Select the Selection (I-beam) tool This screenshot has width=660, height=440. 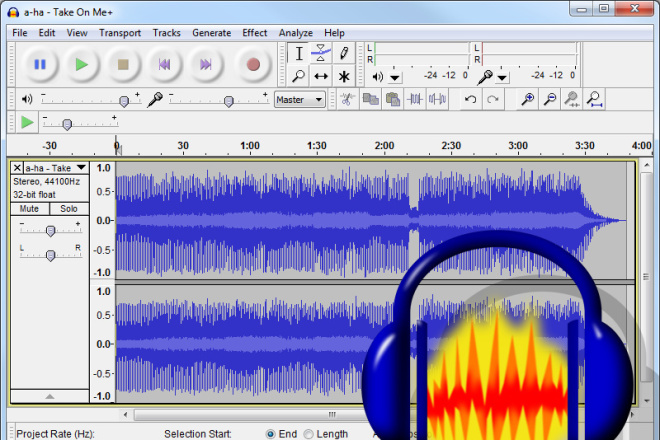pos(298,53)
